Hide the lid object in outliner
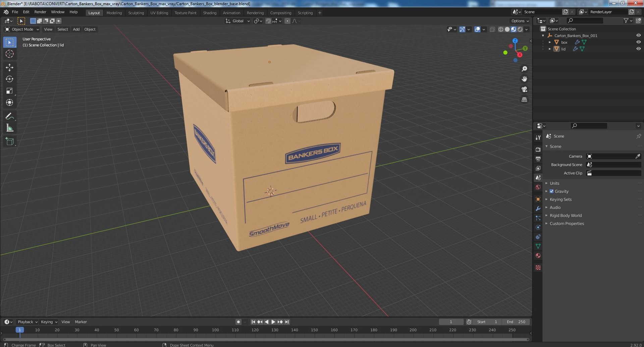The height and width of the screenshot is (347, 644). click(x=638, y=49)
